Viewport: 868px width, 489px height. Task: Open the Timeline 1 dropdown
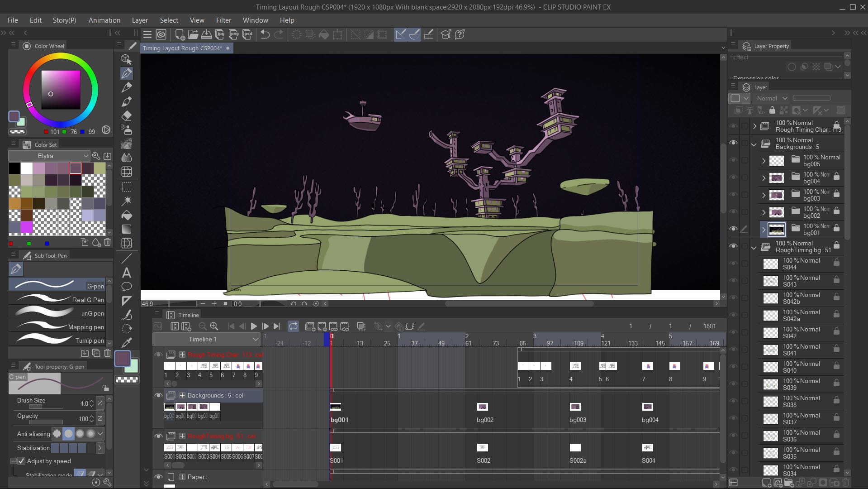206,339
